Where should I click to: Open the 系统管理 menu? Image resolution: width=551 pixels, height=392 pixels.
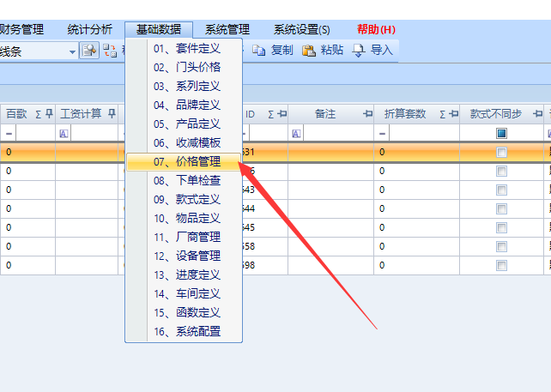pyautogui.click(x=227, y=29)
